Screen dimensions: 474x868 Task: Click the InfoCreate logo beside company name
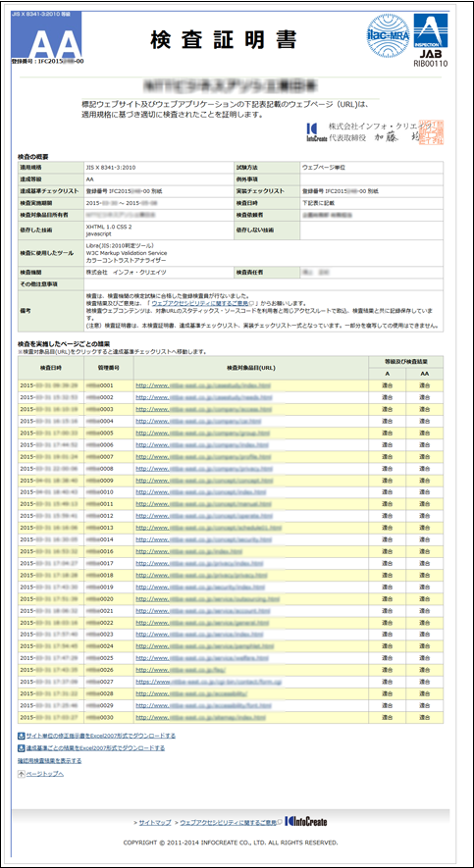[x=316, y=132]
